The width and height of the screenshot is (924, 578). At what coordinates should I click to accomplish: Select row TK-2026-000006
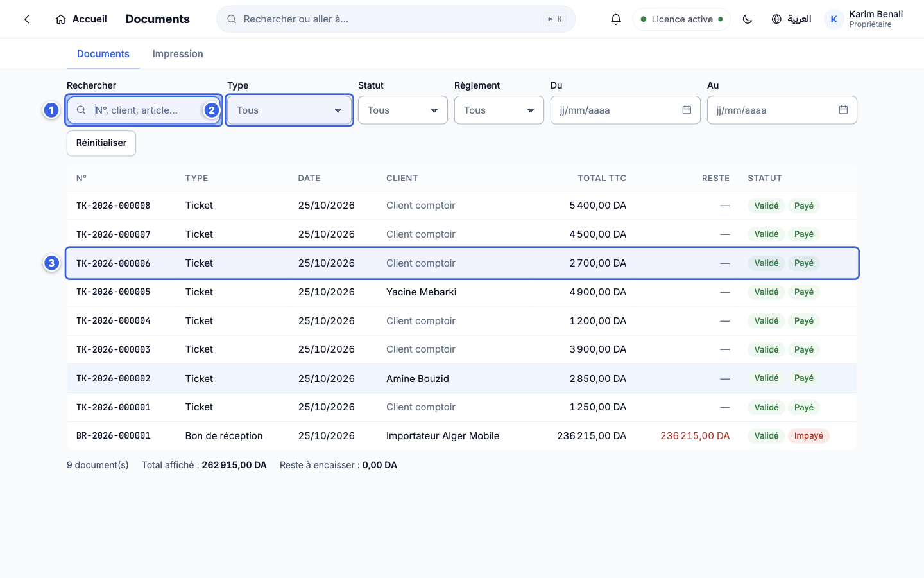(x=462, y=263)
